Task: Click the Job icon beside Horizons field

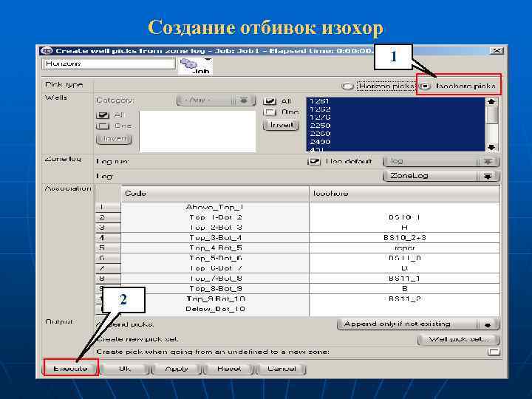Action: [x=195, y=66]
